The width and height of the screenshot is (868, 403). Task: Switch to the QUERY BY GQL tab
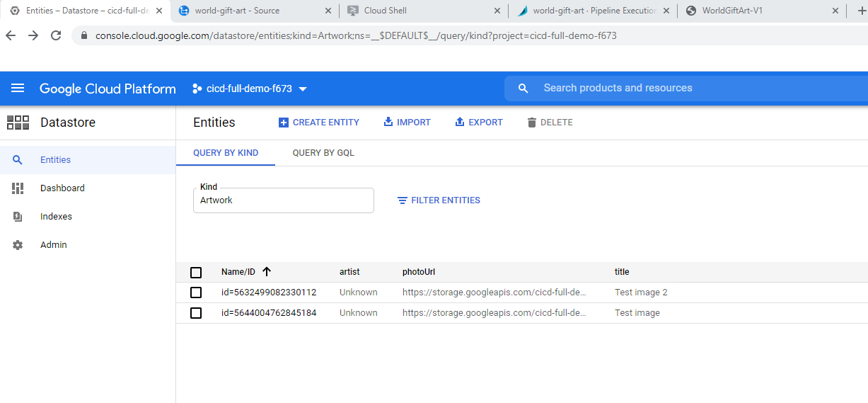[x=323, y=153]
